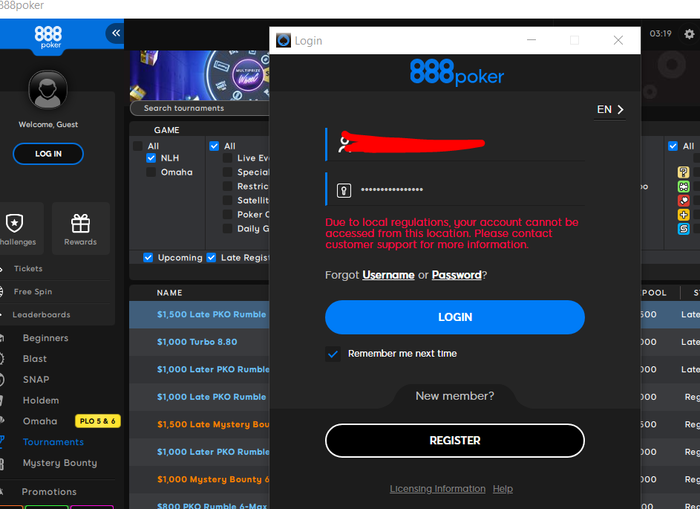The width and height of the screenshot is (700, 509).
Task: Click the PLO 5 & 6 badge
Action: (98, 421)
